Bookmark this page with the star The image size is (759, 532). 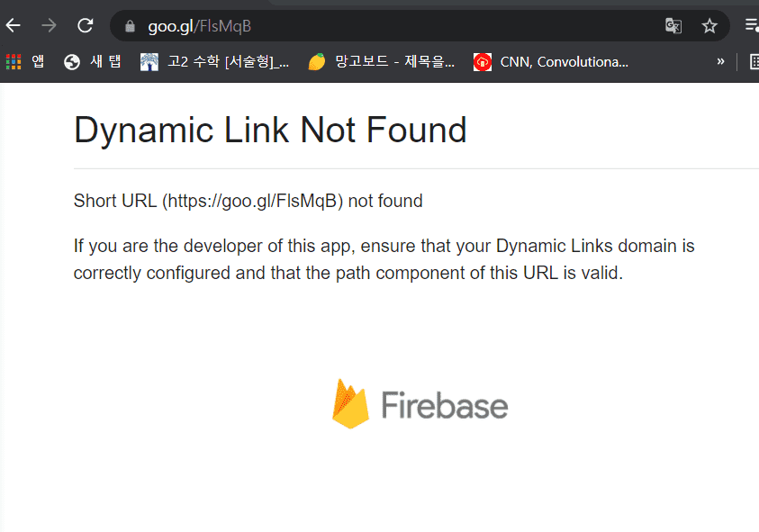(x=709, y=26)
